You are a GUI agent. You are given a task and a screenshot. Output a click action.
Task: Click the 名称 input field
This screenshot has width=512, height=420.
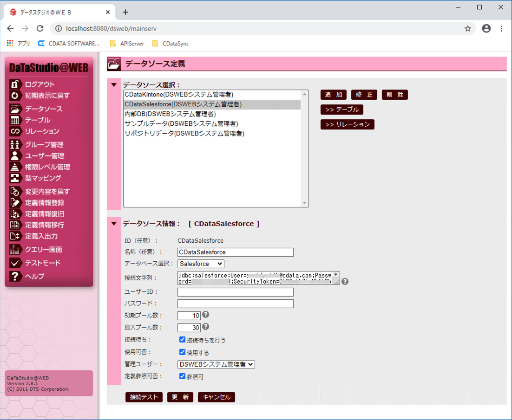tap(236, 252)
